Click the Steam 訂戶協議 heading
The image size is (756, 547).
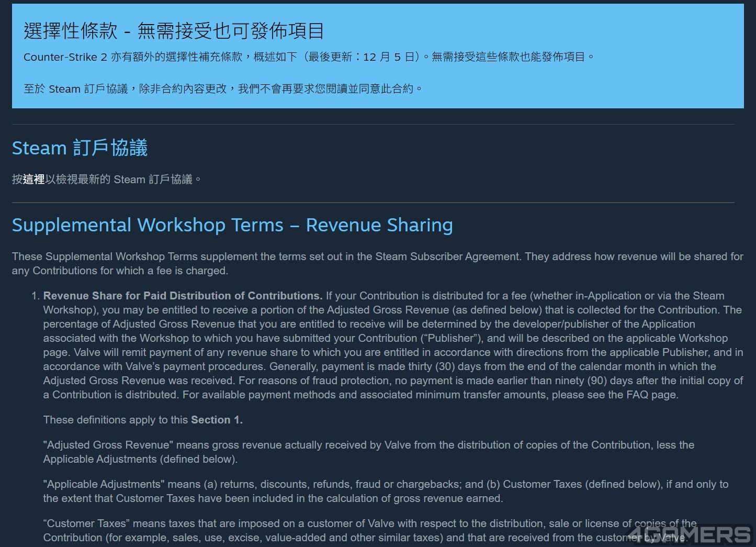click(x=80, y=148)
